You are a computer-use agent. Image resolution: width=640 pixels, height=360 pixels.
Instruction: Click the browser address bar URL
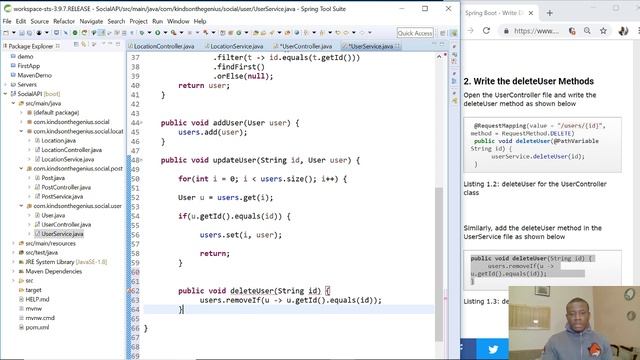click(536, 31)
